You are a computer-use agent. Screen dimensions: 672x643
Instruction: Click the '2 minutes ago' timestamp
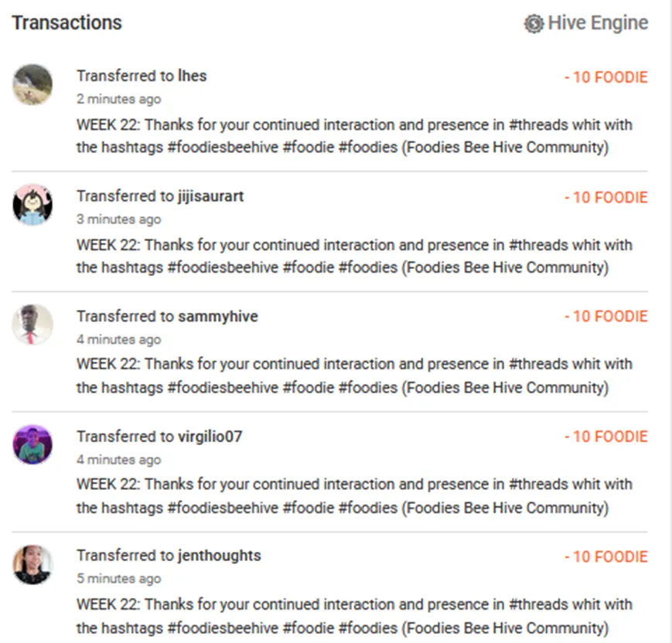[x=118, y=99]
